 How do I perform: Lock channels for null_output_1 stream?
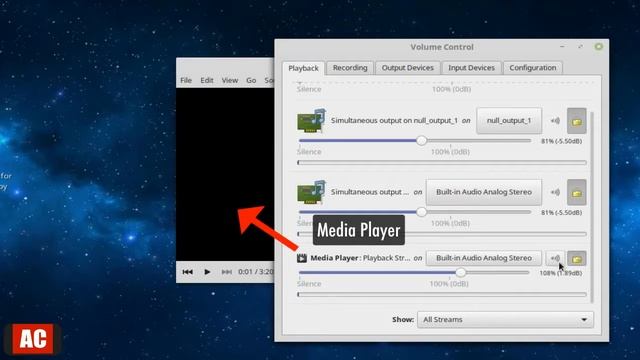pyautogui.click(x=576, y=121)
